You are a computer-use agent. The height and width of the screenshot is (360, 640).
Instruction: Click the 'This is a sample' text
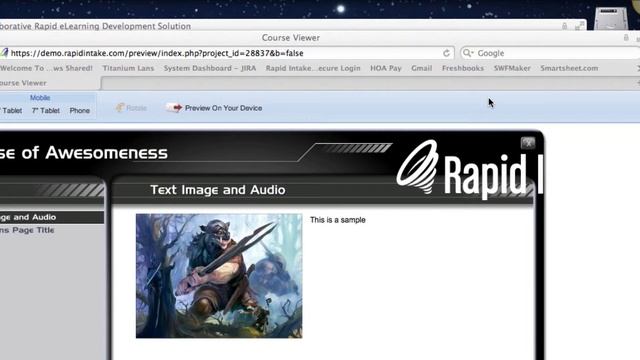[x=338, y=220]
